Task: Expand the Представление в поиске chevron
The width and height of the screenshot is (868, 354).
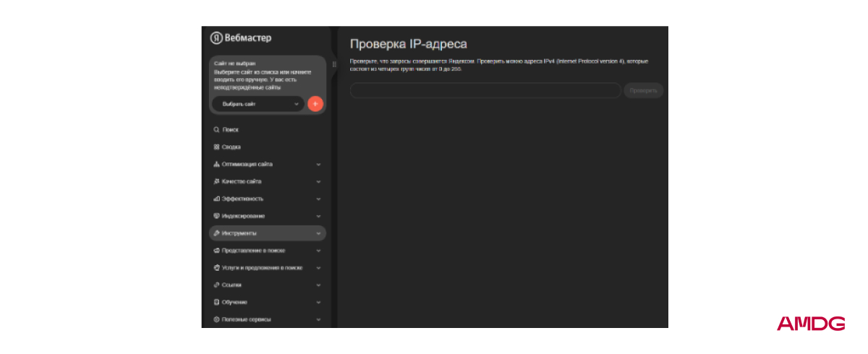Action: click(318, 251)
